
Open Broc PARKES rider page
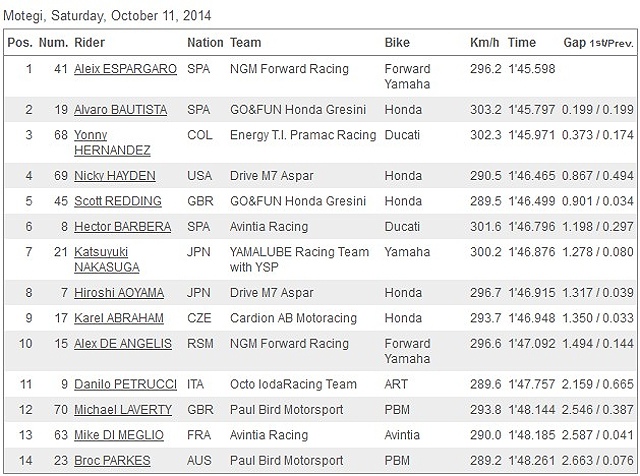(112, 461)
